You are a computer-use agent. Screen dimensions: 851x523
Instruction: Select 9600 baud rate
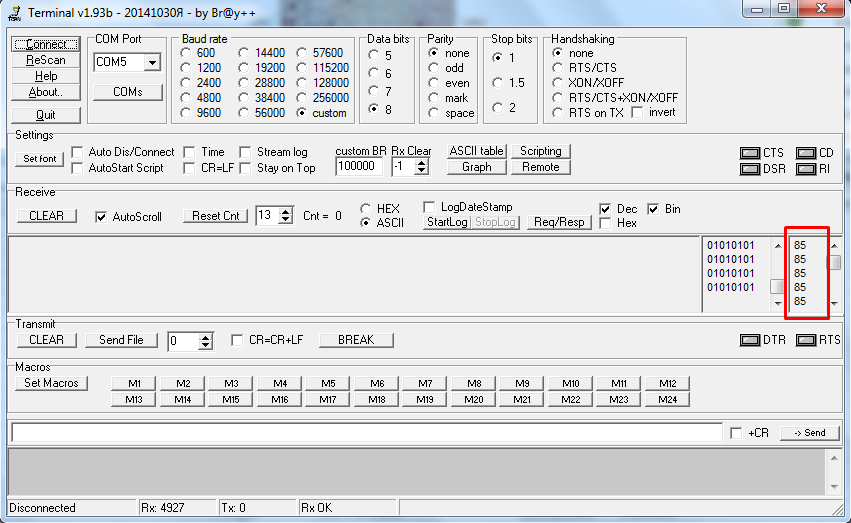click(186, 113)
